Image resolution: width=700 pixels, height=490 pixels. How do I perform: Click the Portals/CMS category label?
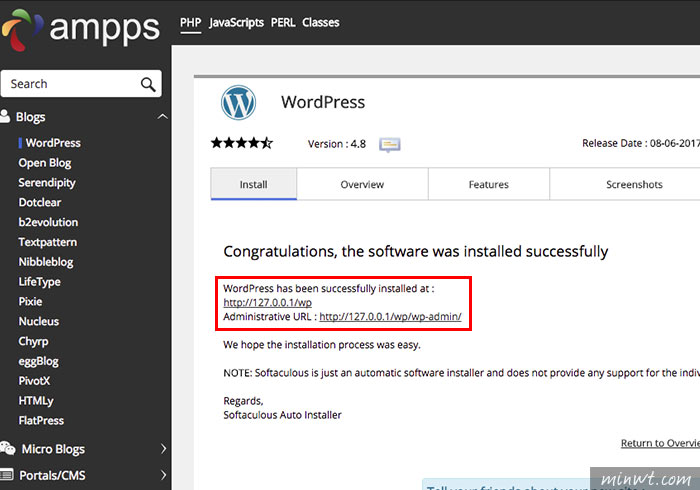coord(52,475)
